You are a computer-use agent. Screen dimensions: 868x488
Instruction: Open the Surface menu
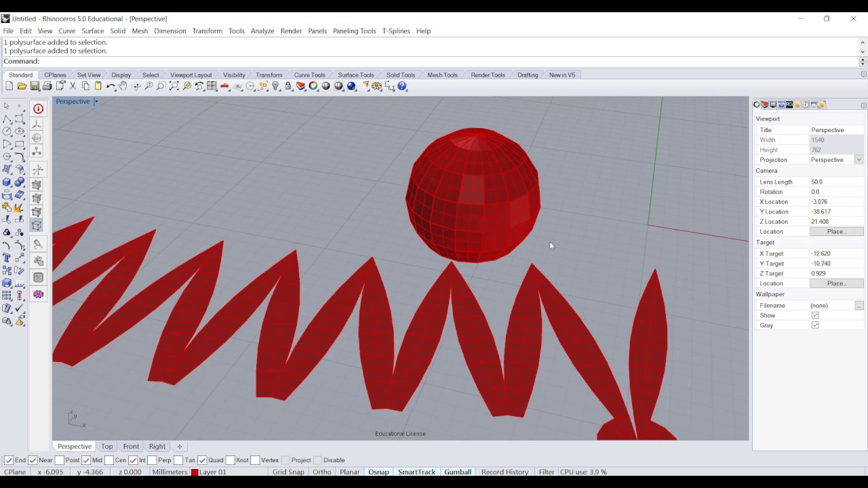pos(93,31)
